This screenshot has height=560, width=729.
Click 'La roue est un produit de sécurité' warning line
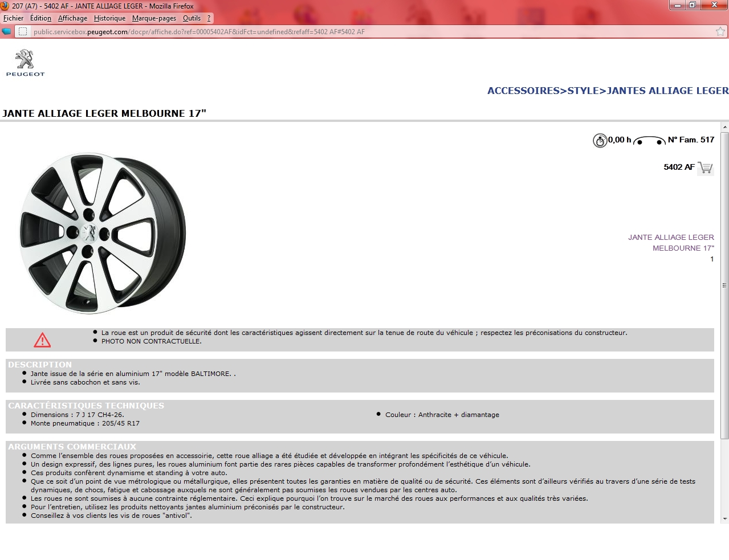click(x=364, y=333)
